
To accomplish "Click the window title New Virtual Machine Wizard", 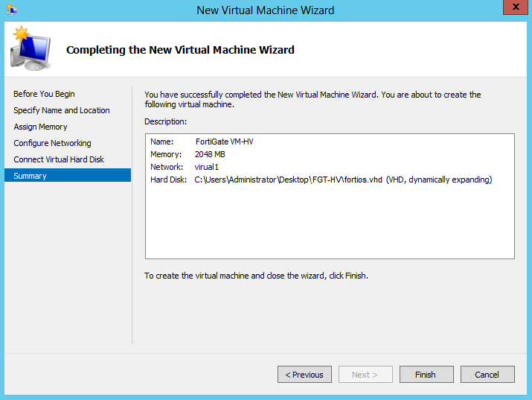I will click(x=266, y=10).
